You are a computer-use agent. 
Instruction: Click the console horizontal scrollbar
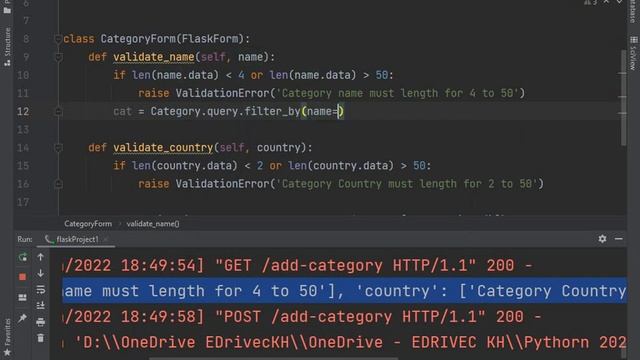coord(273,358)
